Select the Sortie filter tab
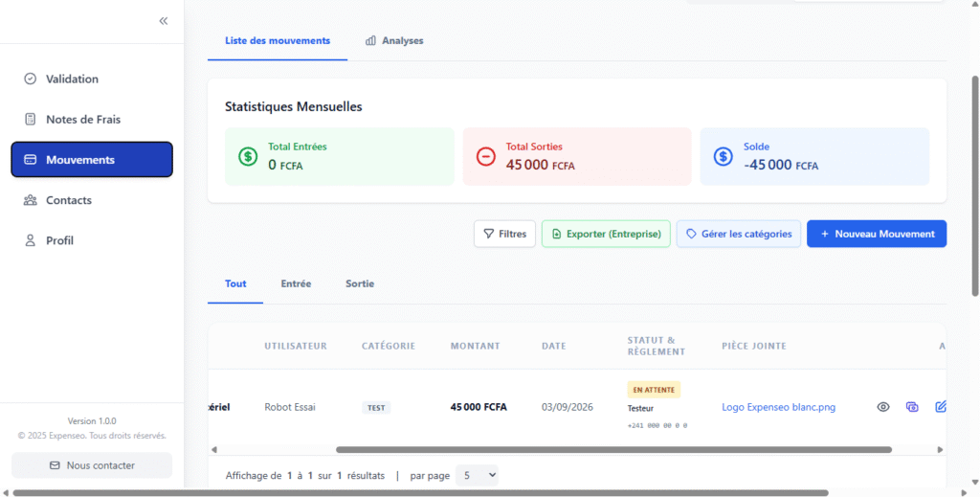 coord(360,283)
